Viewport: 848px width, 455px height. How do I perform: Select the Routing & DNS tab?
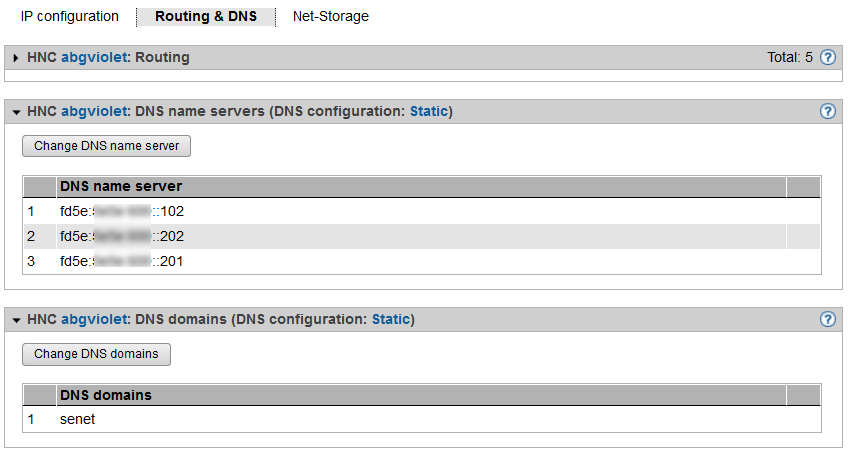[206, 17]
